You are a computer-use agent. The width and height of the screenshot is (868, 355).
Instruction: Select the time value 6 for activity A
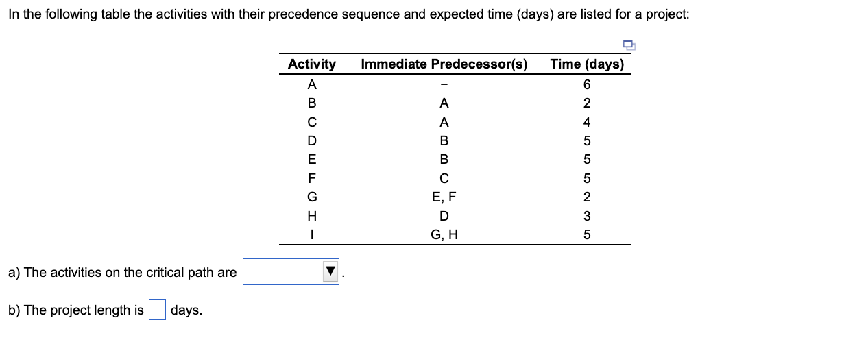pos(587,85)
